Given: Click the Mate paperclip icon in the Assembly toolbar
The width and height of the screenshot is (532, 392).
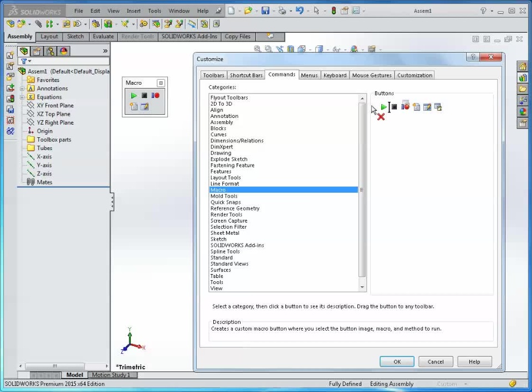Looking at the screenshot, I should pos(38,24).
